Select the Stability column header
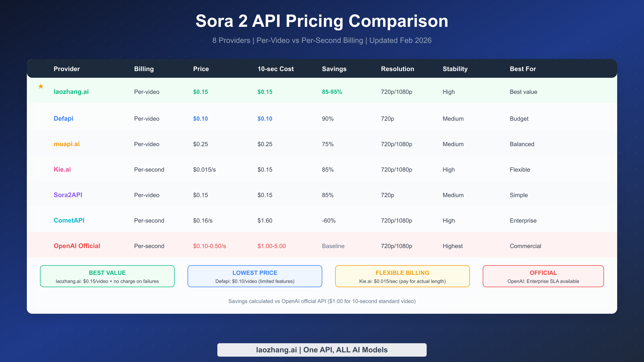The image size is (644, 362). (x=455, y=69)
